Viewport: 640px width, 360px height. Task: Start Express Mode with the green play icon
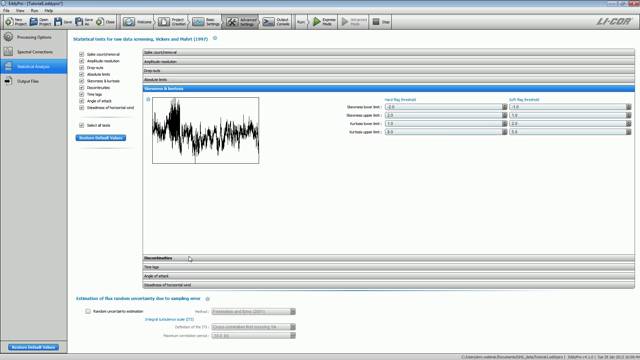tap(317, 22)
